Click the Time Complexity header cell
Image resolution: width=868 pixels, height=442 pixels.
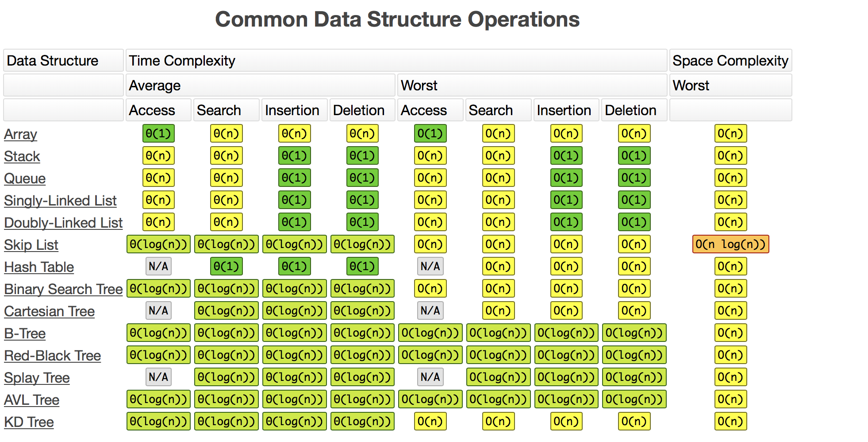click(396, 61)
